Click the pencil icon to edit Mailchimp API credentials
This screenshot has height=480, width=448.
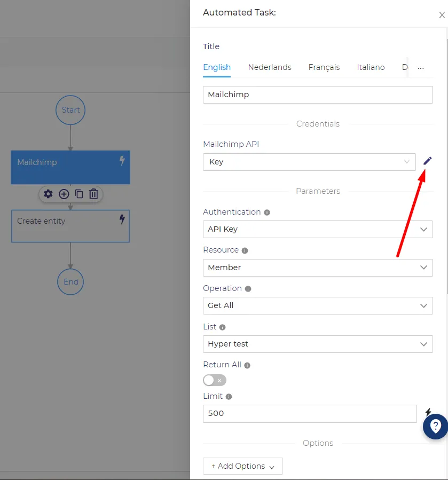[x=428, y=161]
